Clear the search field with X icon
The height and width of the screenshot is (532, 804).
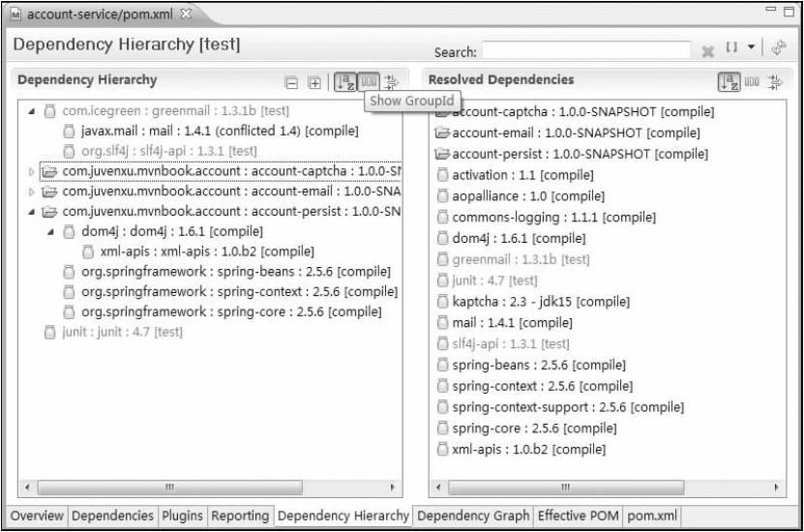coord(708,51)
